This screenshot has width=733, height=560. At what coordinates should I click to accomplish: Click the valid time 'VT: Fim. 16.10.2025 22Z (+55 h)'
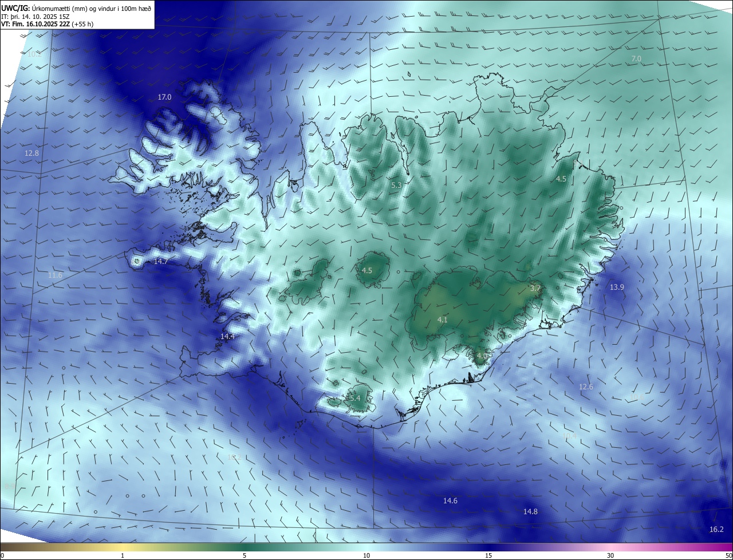click(48, 25)
